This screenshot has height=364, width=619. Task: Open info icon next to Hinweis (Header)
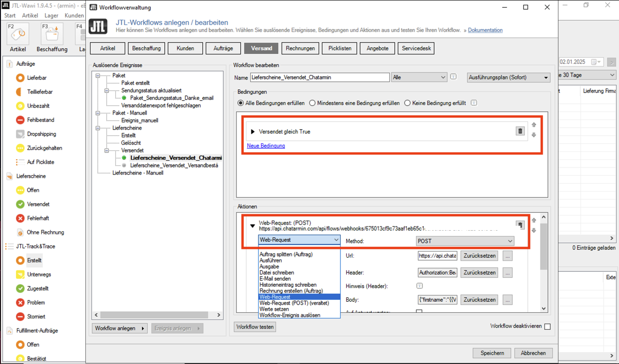pos(420,286)
